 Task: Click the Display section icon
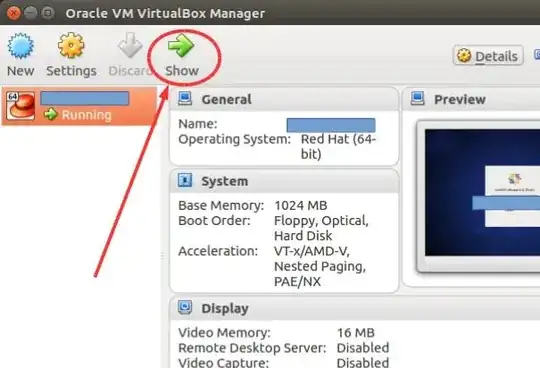(x=185, y=307)
